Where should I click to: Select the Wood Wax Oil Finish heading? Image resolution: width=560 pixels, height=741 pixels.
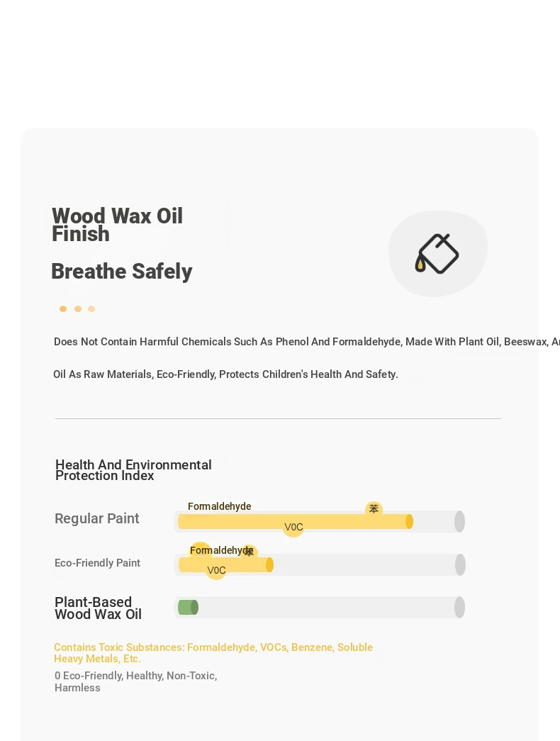click(x=117, y=225)
